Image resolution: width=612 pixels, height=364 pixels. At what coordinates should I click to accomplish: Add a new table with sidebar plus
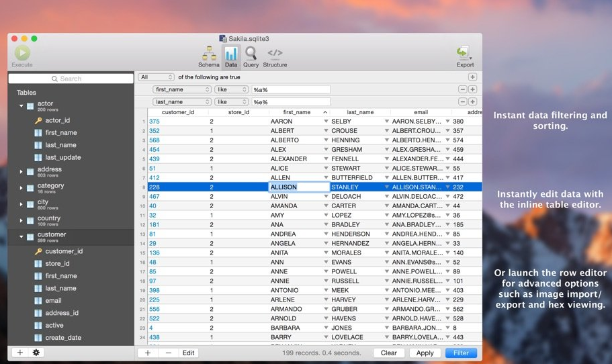tap(19, 353)
